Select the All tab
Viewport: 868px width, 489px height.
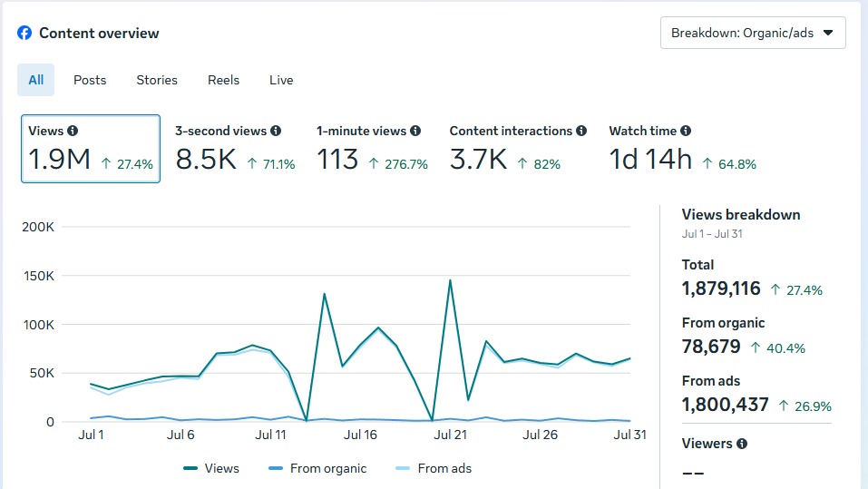(x=36, y=80)
